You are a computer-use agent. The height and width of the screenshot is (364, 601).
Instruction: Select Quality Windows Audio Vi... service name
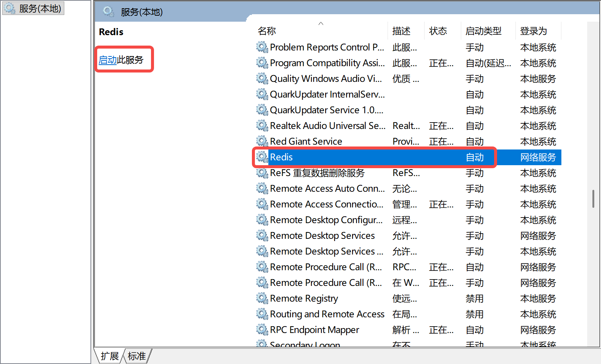pos(326,79)
